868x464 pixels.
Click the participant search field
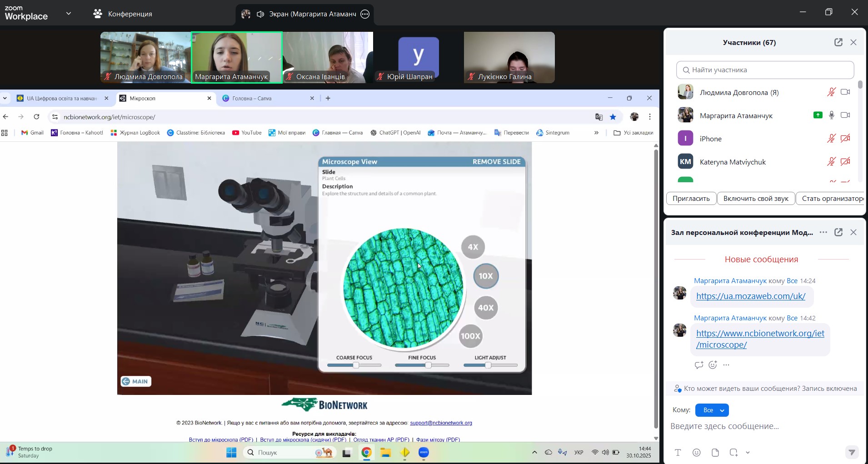click(765, 70)
